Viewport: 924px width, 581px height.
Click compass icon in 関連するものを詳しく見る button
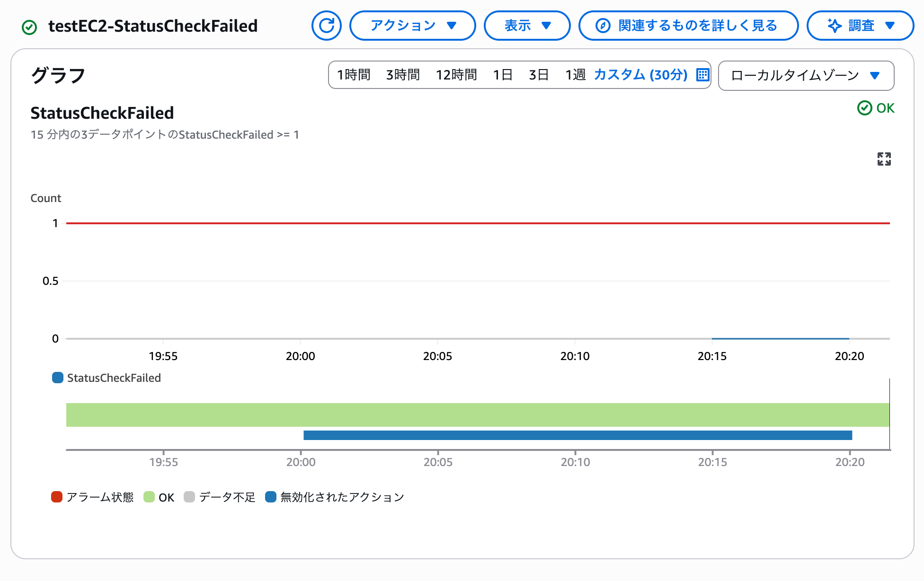(x=603, y=26)
